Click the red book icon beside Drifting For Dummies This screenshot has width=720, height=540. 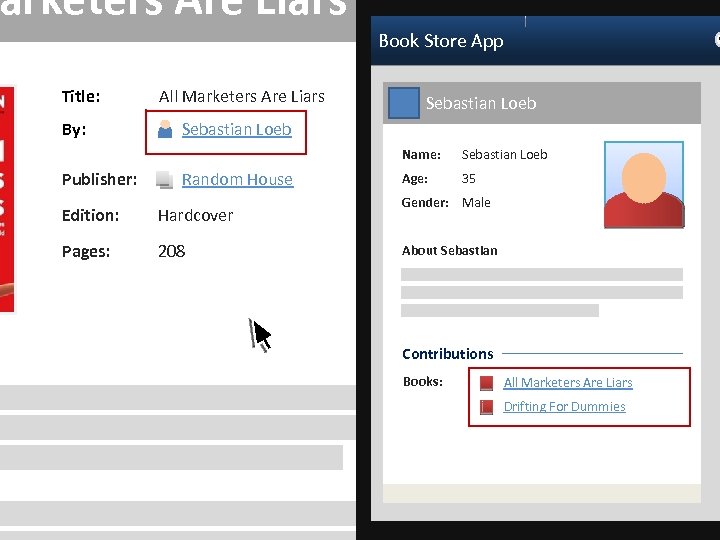coord(486,407)
